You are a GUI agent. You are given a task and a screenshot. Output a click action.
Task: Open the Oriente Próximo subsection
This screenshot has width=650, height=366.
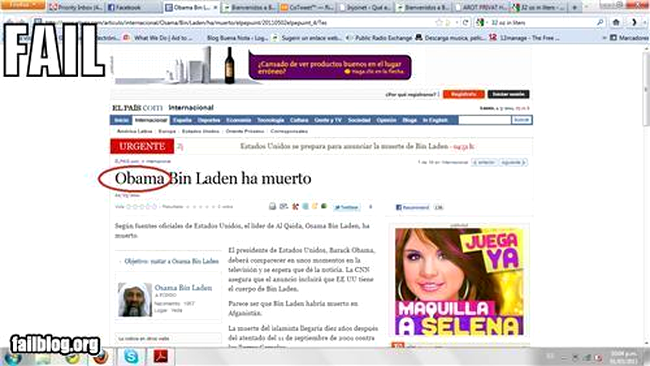[x=245, y=131]
